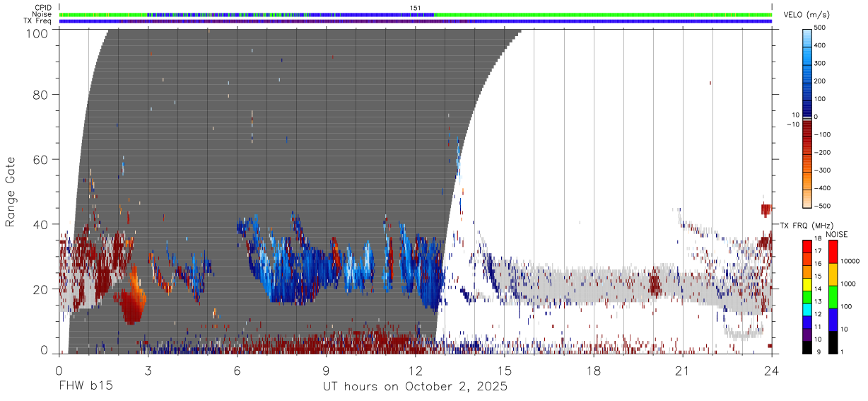The height and width of the screenshot is (401, 868).
Task: Click the TX Freq row label
Action: click(38, 21)
